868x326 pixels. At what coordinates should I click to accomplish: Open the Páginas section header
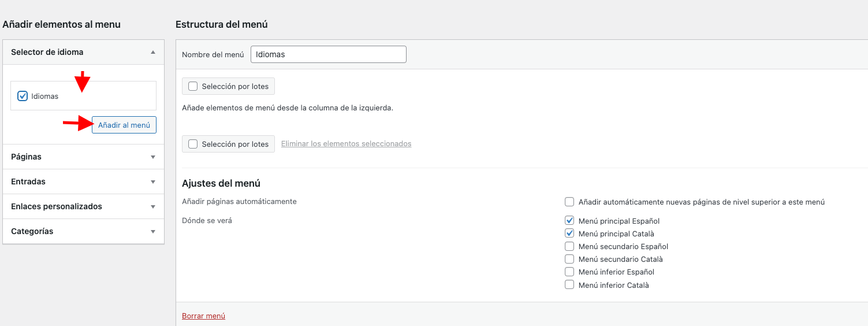[x=84, y=157]
